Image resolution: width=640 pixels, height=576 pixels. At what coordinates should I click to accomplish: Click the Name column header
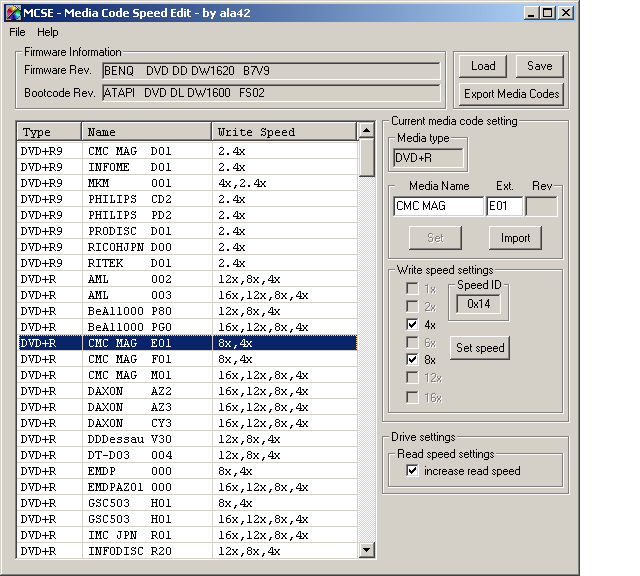(x=146, y=132)
